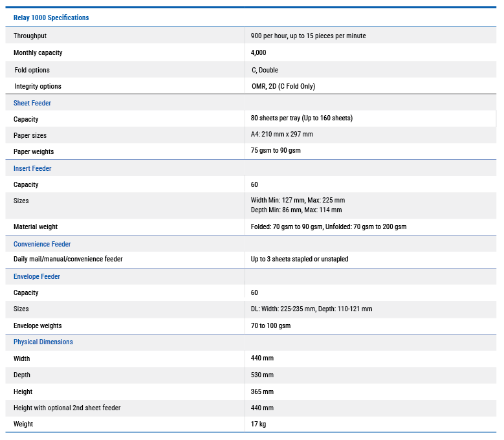The height and width of the screenshot is (440, 504).
Task: Click the Insert Feeder section heading
Action: [32, 168]
